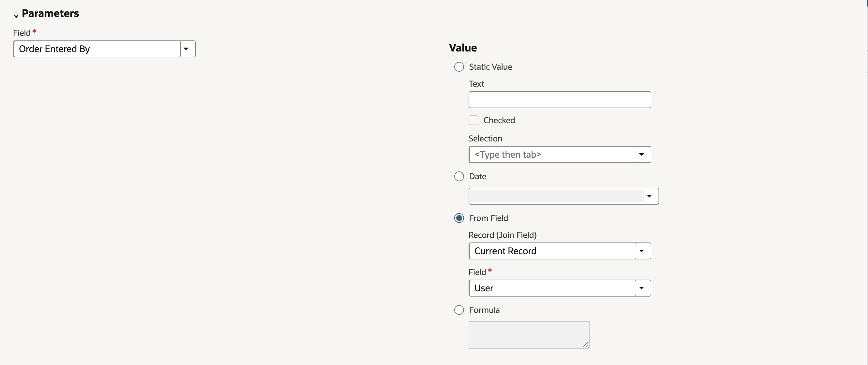The image size is (868, 365).
Task: Click the Order Entered By field box
Action: [97, 49]
